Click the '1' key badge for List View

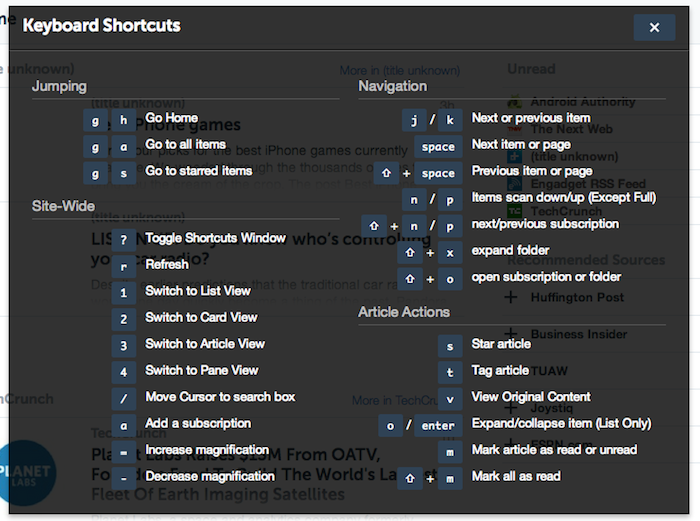123,292
